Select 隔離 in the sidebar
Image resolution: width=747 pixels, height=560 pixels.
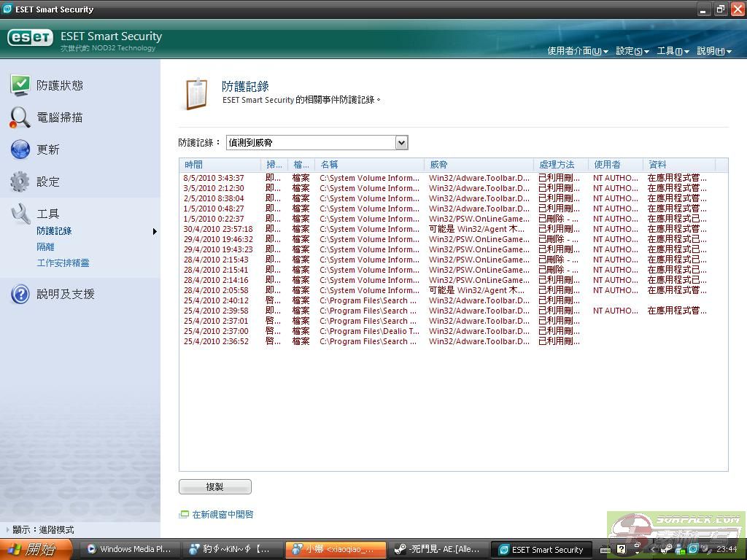tap(45, 247)
